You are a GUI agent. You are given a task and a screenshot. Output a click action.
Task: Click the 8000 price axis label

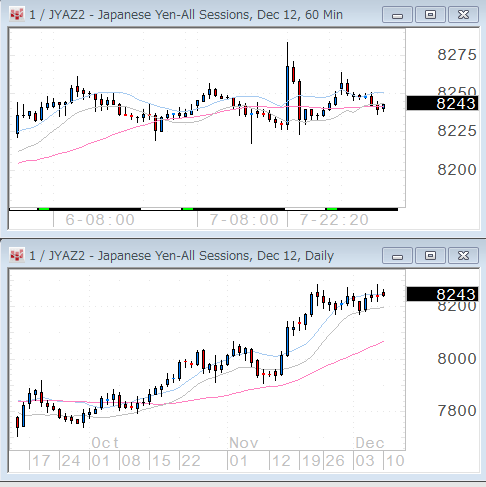point(457,359)
